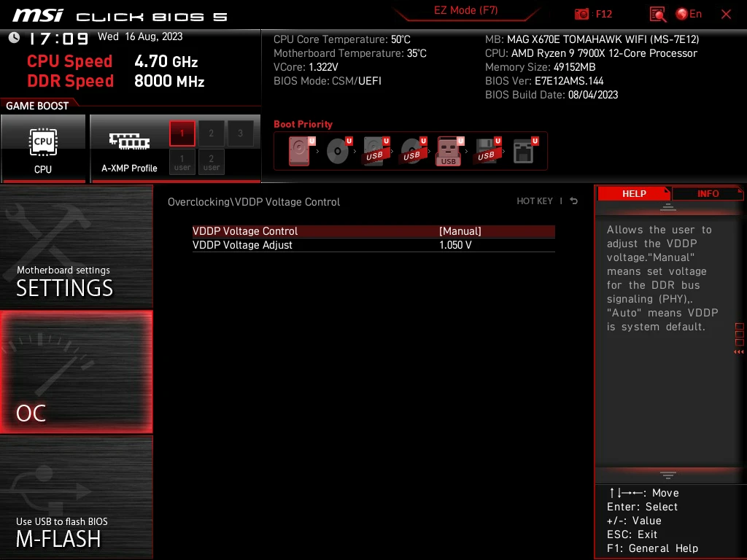Click the Memory Size 49152MB text
Image resolution: width=747 pixels, height=560 pixels.
pos(541,67)
